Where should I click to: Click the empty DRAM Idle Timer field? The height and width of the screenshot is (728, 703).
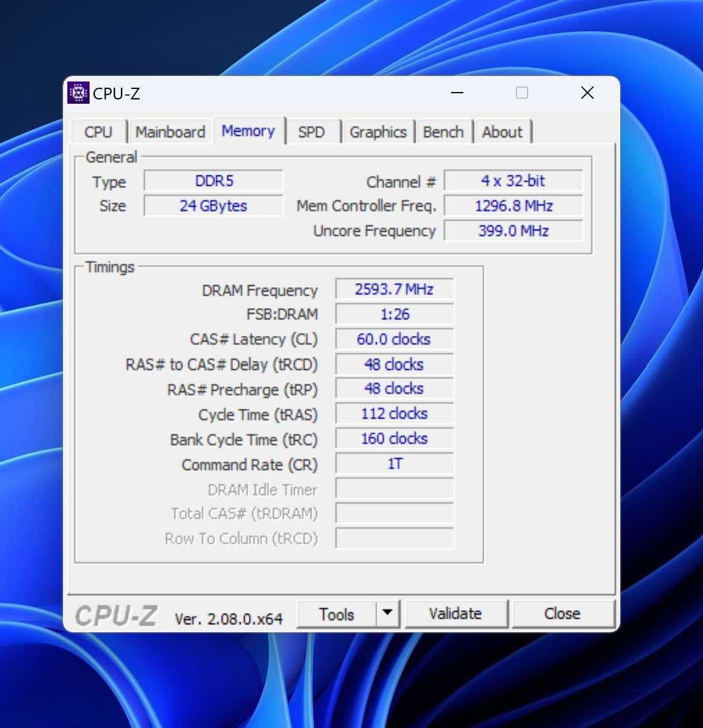(395, 489)
